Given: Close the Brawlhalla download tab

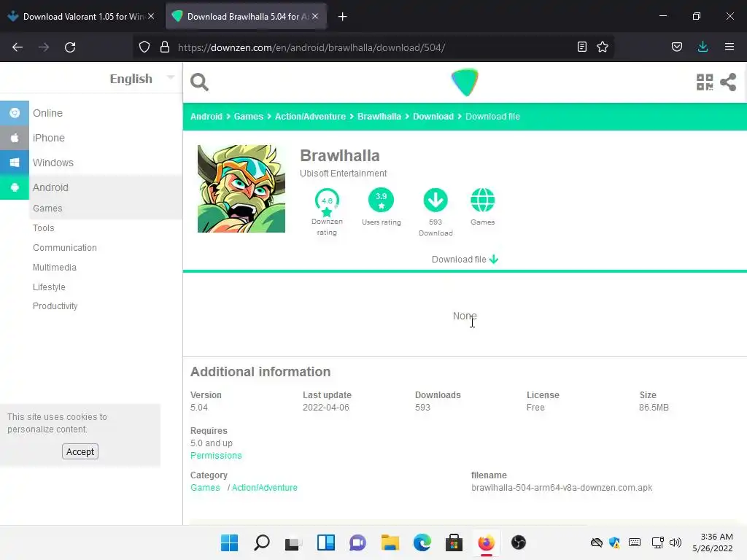Looking at the screenshot, I should [315, 16].
